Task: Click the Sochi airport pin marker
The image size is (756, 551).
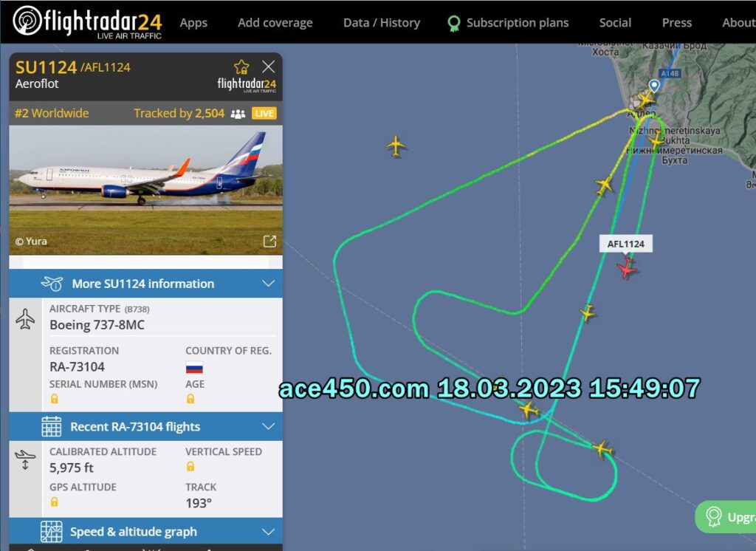Action: (654, 86)
